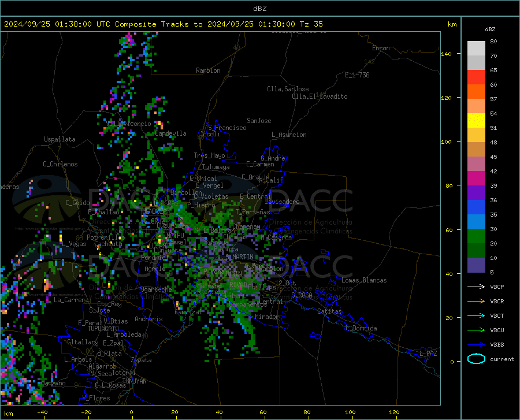Viewport: 520px width, 420px height.
Task: Click the white 80 dBZ color swatch
Action: [x=476, y=49]
